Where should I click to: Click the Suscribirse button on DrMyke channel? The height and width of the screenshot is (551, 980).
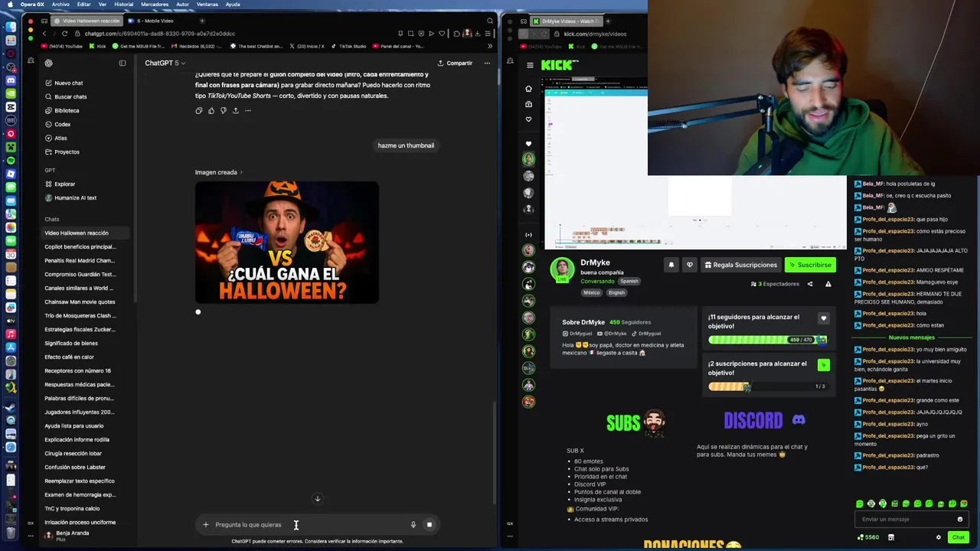point(810,265)
